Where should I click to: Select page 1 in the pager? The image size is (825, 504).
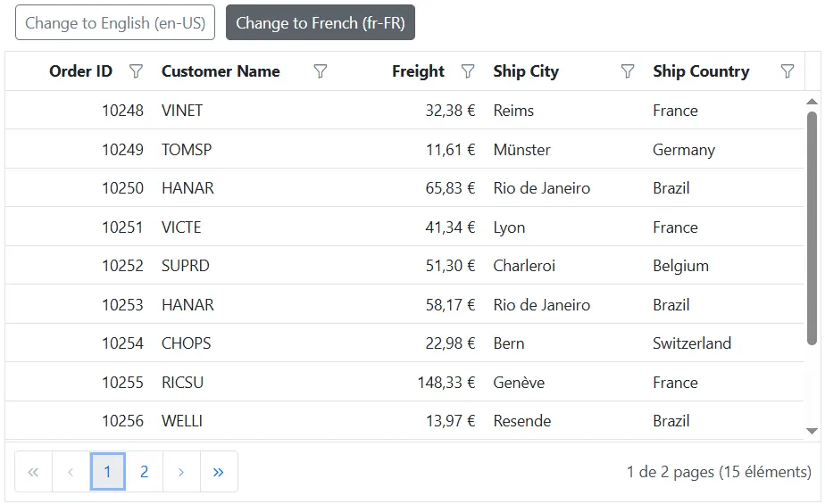[107, 472]
